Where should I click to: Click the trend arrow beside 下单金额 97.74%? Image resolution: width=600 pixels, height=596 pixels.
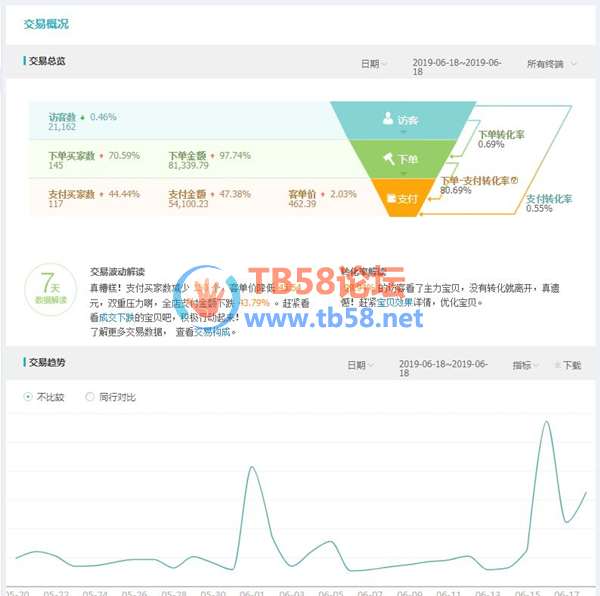(x=212, y=156)
